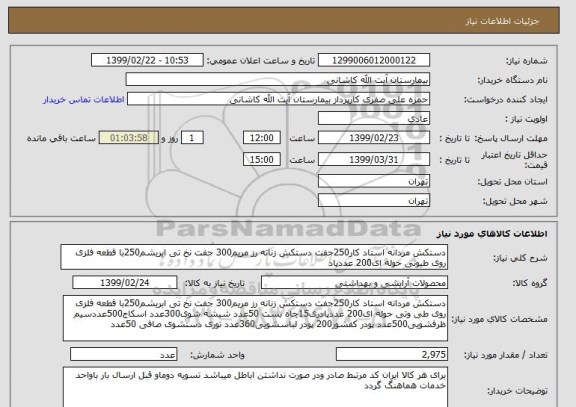Click the need date field 1399/02/24

[125, 283]
